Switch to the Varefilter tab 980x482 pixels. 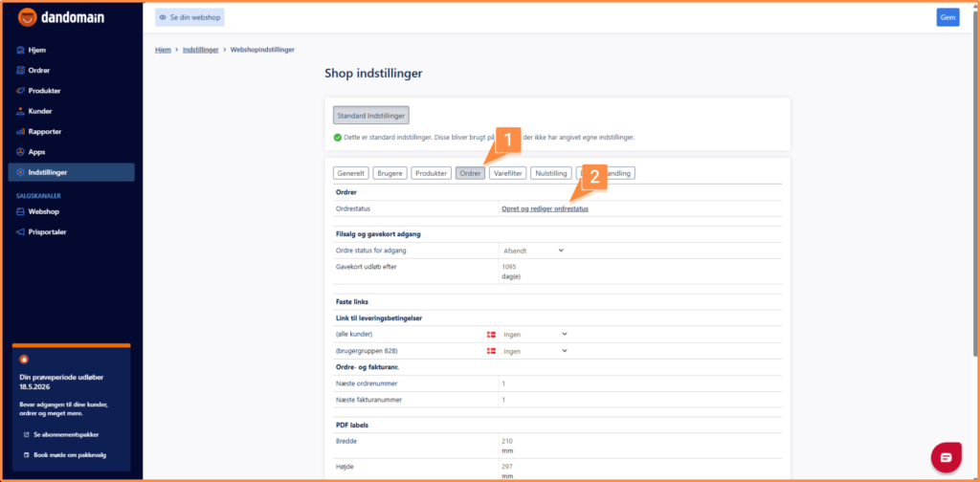point(507,173)
